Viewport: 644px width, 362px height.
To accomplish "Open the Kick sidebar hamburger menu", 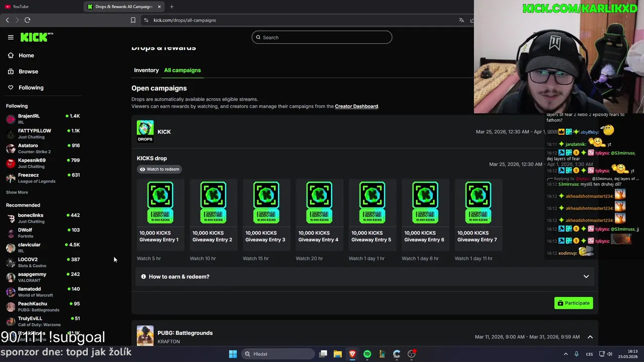I will (11, 37).
